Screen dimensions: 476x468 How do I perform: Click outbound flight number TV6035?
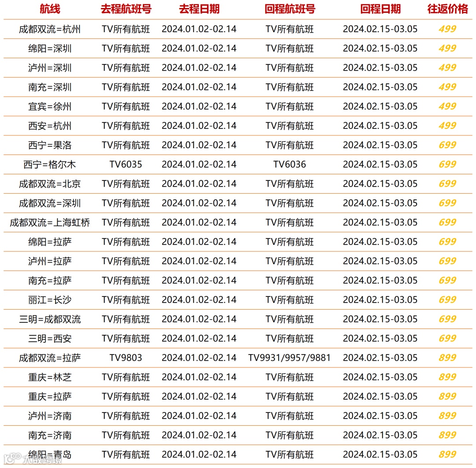[x=126, y=165]
